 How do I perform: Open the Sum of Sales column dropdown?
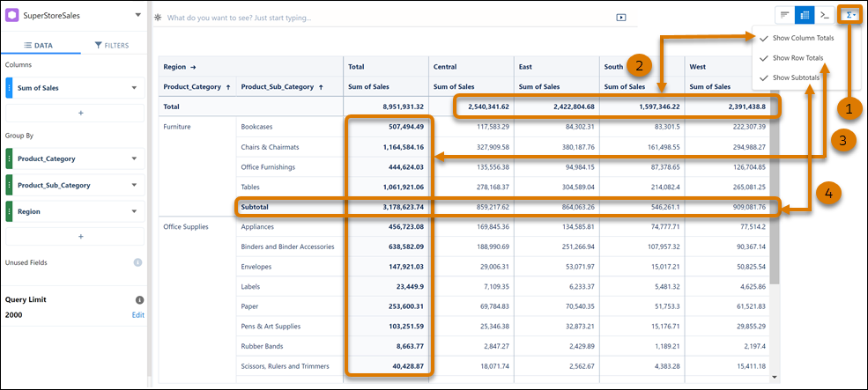pyautogui.click(x=134, y=87)
